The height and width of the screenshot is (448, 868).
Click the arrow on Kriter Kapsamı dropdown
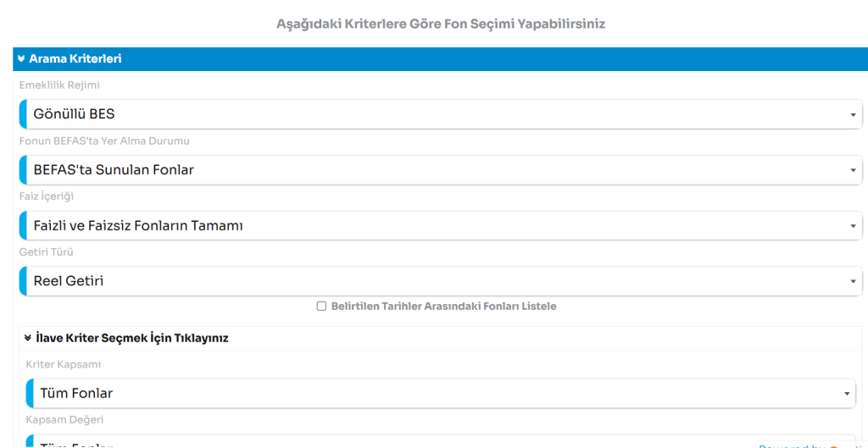tap(846, 394)
